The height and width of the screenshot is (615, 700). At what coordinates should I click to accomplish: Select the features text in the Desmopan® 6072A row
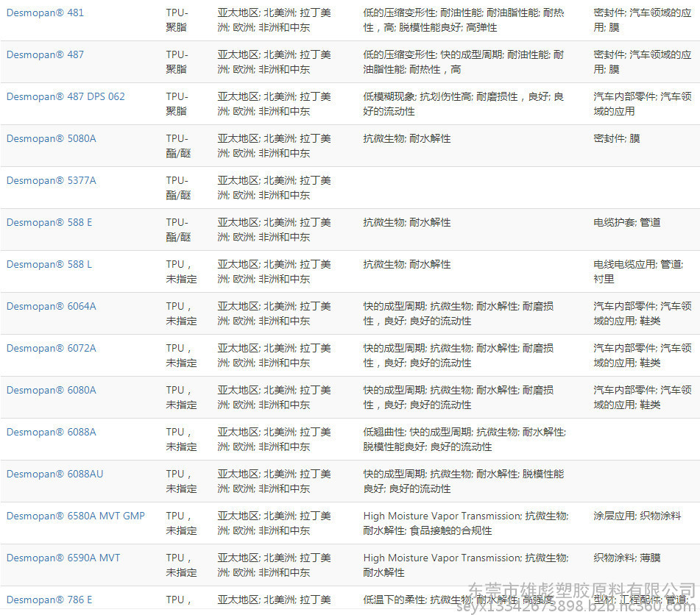point(459,356)
